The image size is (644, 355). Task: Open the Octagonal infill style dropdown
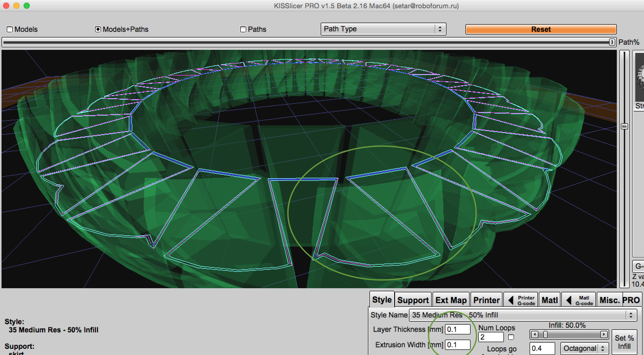pos(584,348)
